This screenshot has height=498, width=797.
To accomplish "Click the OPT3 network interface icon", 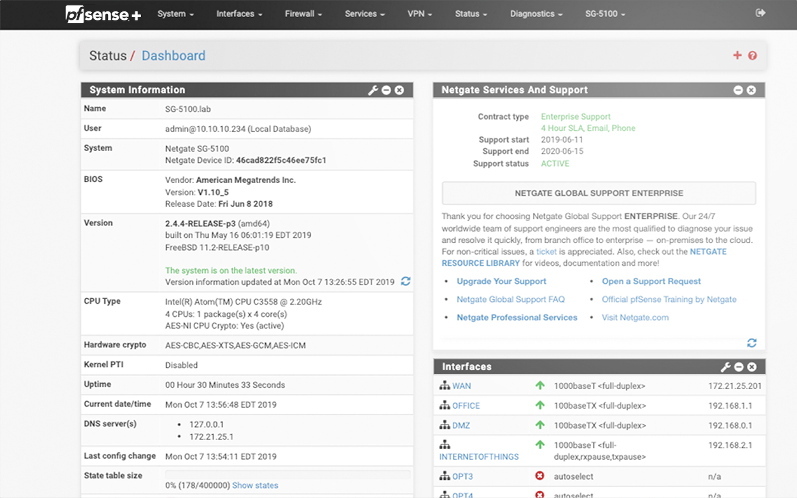I will tap(445, 476).
